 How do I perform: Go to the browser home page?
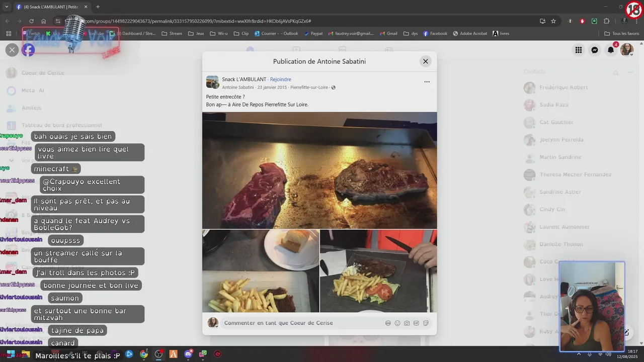click(44, 21)
